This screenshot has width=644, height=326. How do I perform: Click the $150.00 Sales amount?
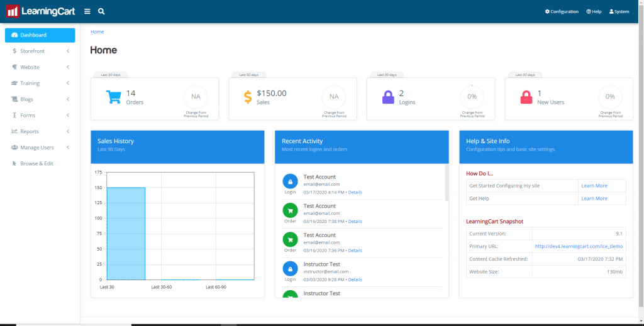pyautogui.click(x=272, y=94)
